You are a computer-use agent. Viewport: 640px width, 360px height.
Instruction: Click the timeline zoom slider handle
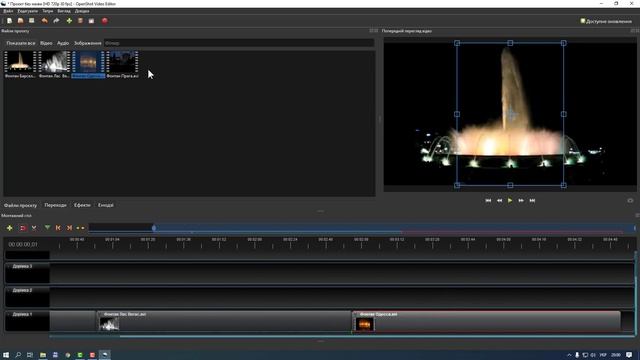(154, 228)
